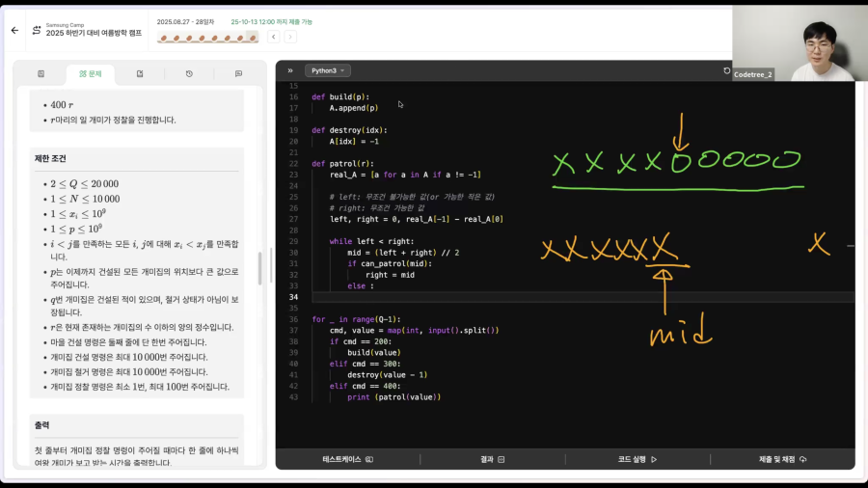
Task: Go to next day with right chevron
Action: tap(290, 37)
